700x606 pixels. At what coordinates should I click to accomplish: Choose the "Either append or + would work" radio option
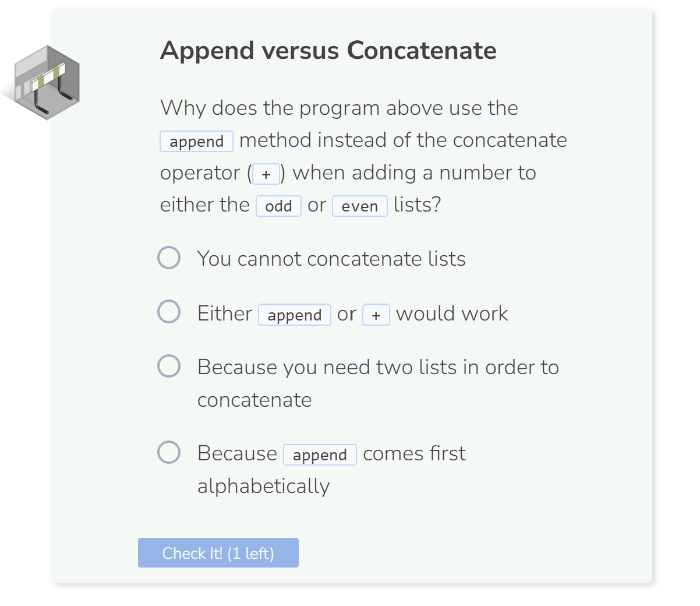(169, 312)
